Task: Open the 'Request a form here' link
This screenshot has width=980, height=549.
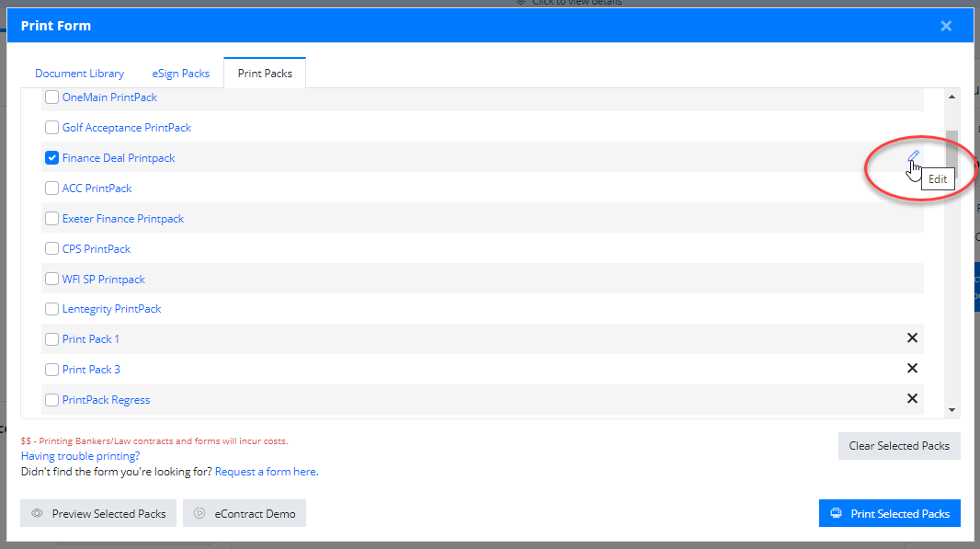Action: click(x=267, y=472)
